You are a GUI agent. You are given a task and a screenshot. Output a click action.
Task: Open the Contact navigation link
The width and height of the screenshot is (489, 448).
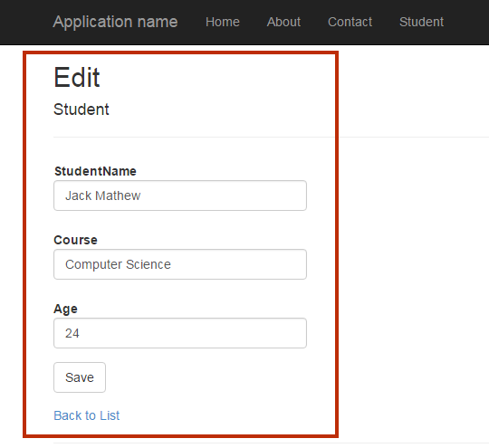pos(350,22)
